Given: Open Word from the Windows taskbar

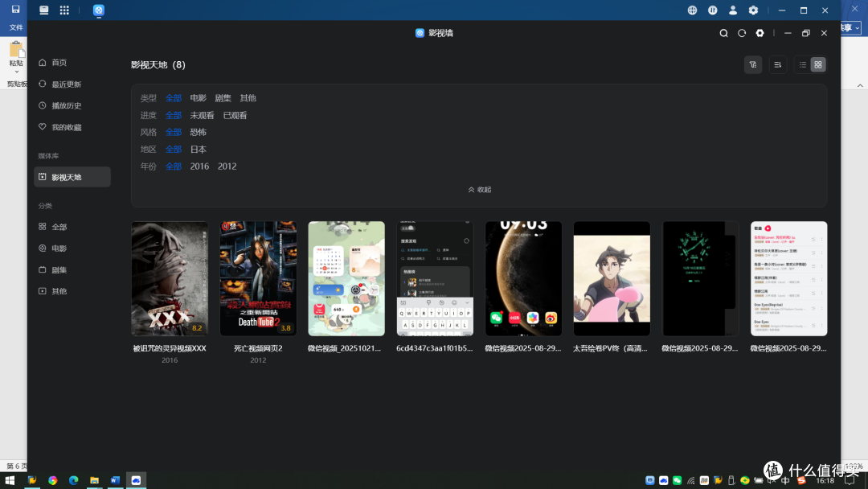Looking at the screenshot, I should coord(115,480).
